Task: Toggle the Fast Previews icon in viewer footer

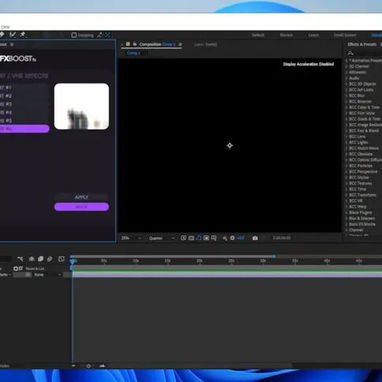Action: coord(184,238)
